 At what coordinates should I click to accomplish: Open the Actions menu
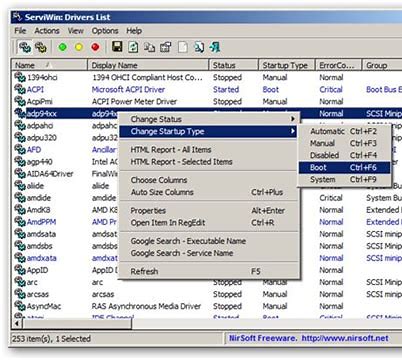[x=47, y=31]
